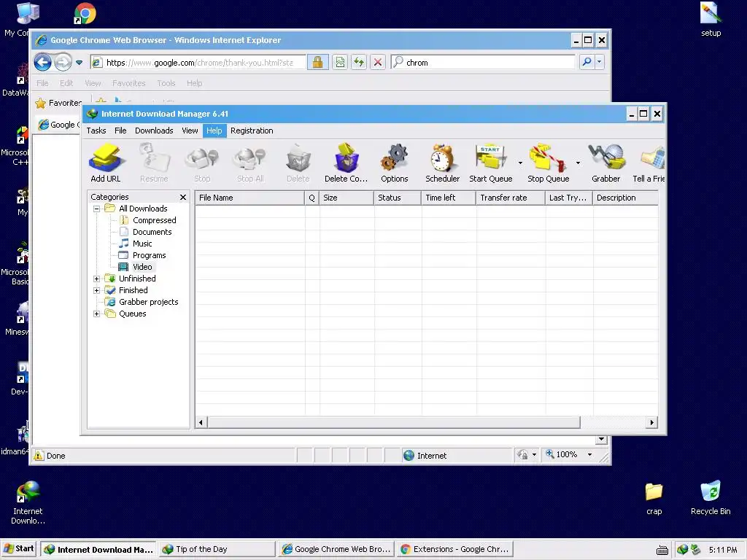Click the download list scroll left arrow
This screenshot has height=560, width=747.
[201, 422]
